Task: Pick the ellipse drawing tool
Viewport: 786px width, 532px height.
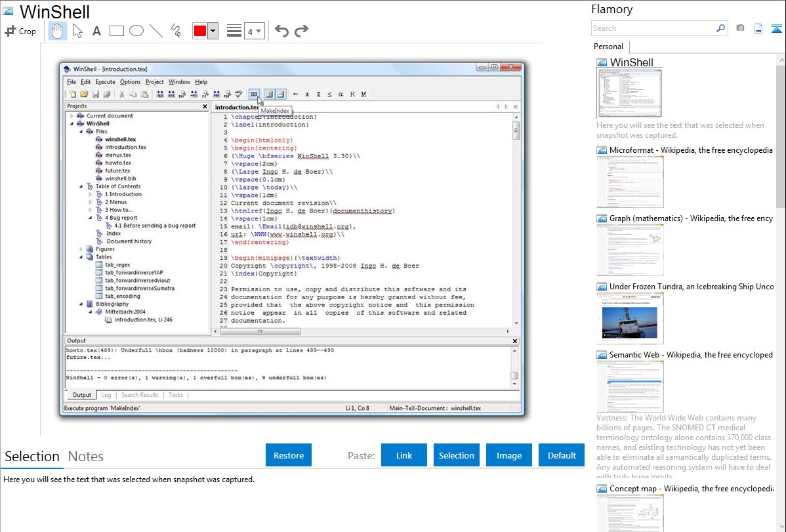Action: (x=136, y=31)
